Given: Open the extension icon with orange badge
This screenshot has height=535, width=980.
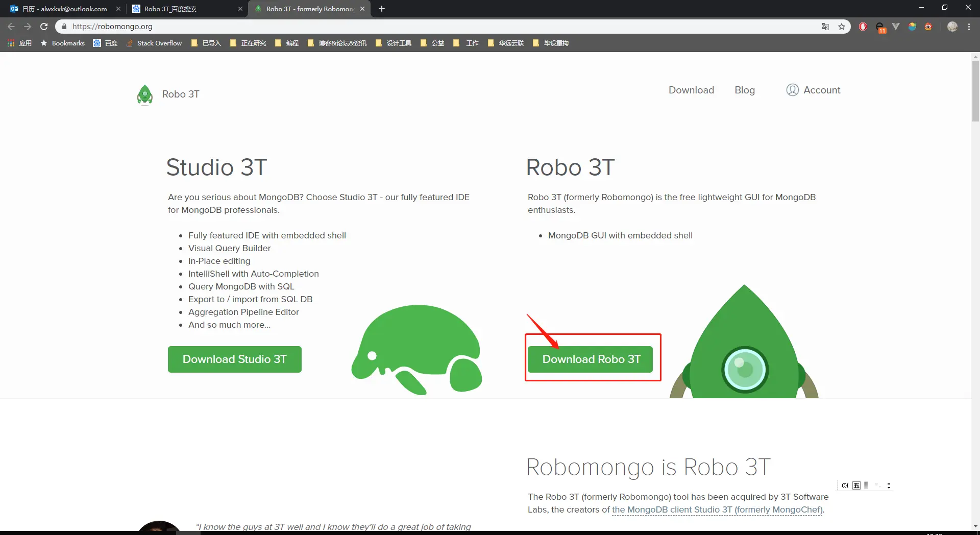Looking at the screenshot, I should coord(880,27).
